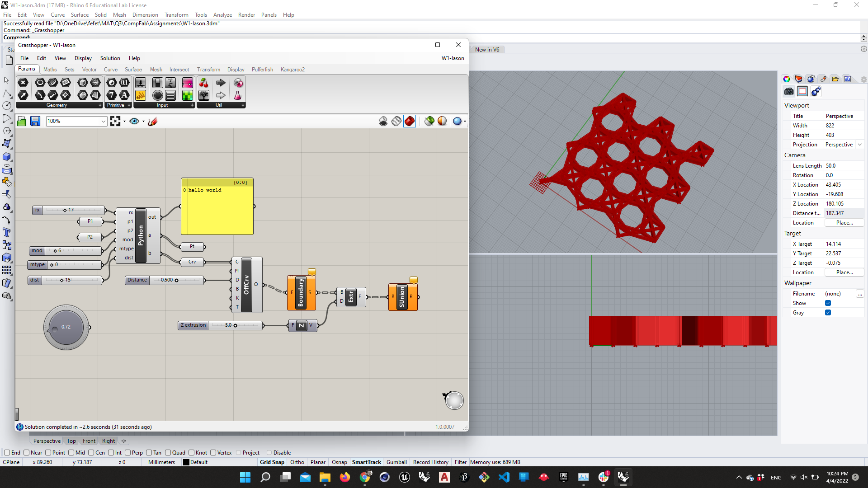
Task: Uncheck the wallpaper Show checkbox
Action: (x=828, y=303)
